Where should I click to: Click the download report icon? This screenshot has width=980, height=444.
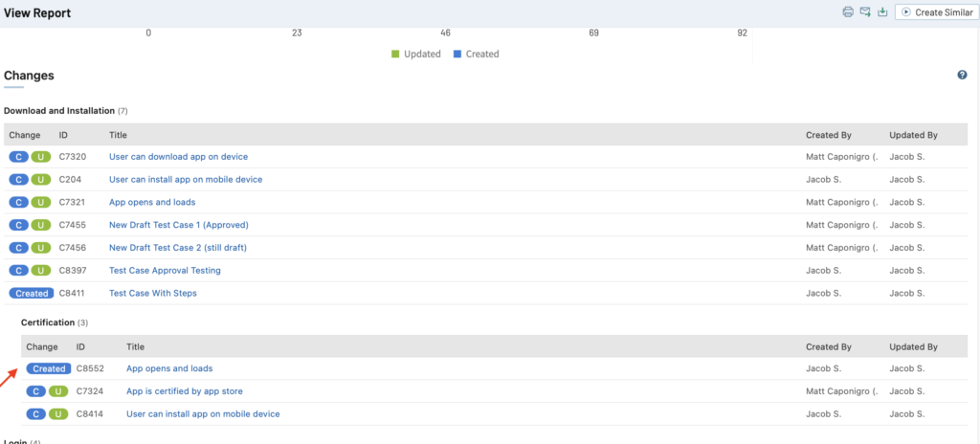[x=882, y=12]
